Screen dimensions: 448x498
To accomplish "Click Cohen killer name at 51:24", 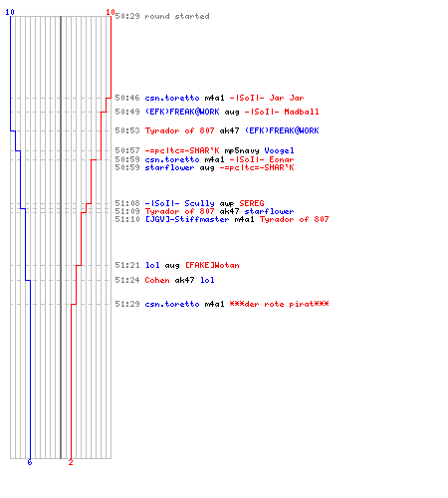I will pos(157,280).
